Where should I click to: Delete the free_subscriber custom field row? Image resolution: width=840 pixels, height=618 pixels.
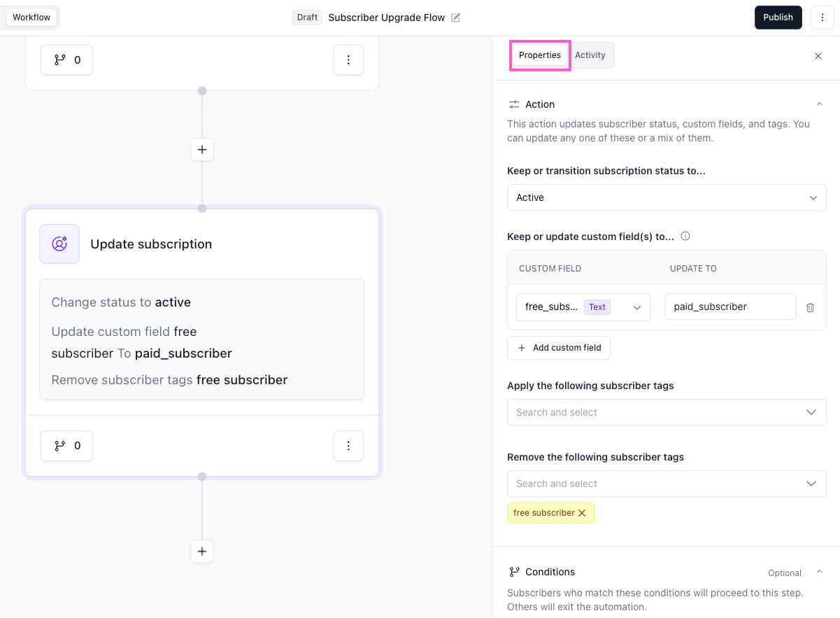810,307
